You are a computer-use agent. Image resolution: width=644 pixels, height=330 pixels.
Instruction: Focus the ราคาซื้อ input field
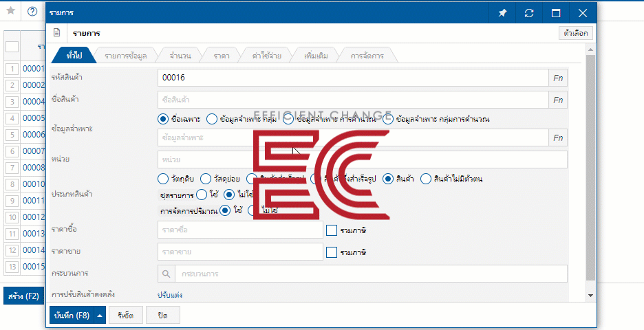coord(240,230)
